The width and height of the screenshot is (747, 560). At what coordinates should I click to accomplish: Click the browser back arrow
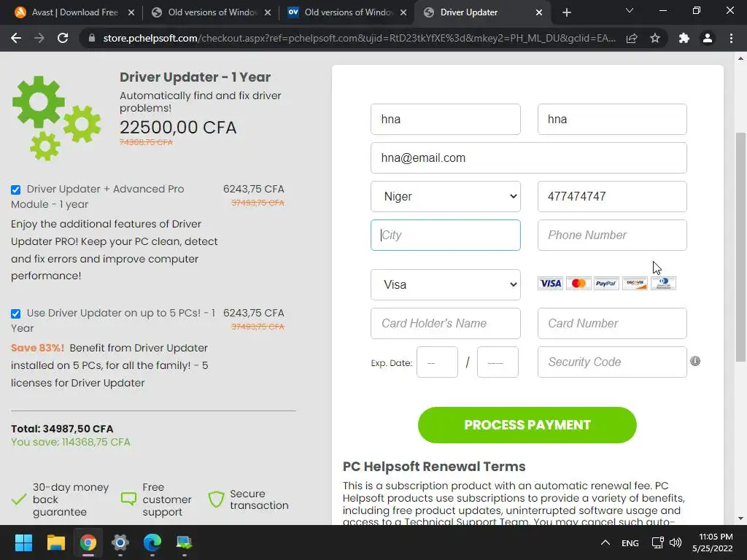tap(16, 38)
